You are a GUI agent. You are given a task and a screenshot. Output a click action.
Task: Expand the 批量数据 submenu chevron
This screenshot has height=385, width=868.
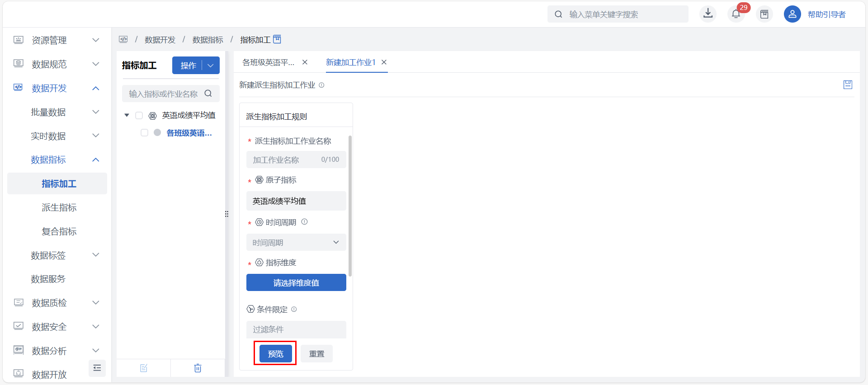[x=96, y=112]
